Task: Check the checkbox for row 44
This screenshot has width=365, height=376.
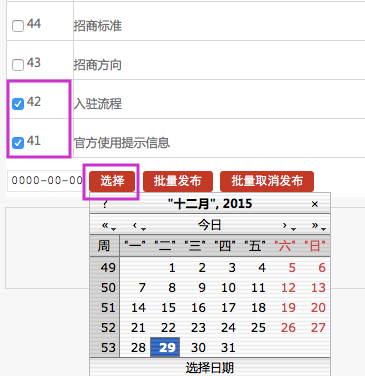Action: [x=18, y=26]
